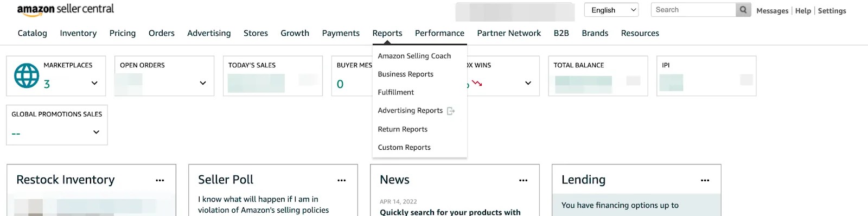The height and width of the screenshot is (216, 868).
Task: Click the Advertising Reports external link icon
Action: click(x=450, y=111)
